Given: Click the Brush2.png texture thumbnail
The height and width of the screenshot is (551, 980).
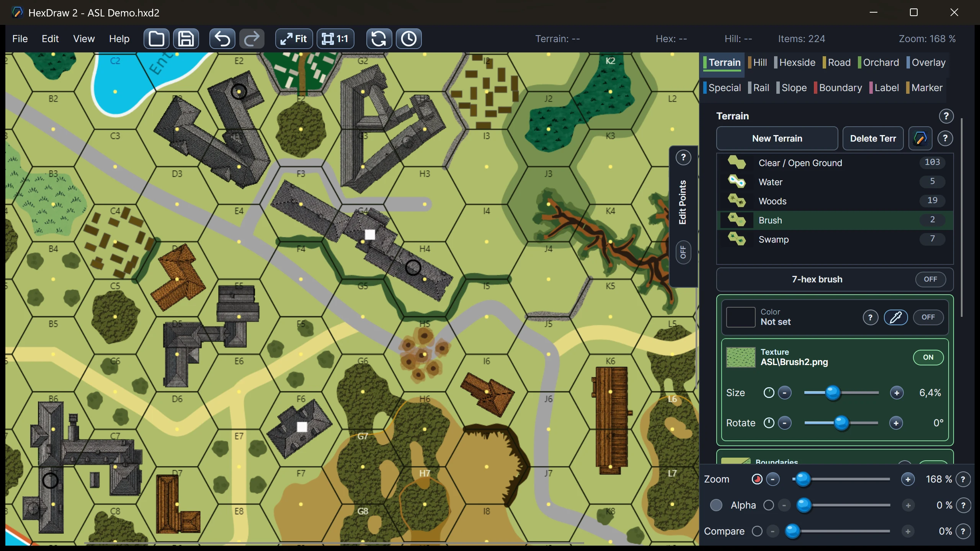Looking at the screenshot, I should pos(741,357).
